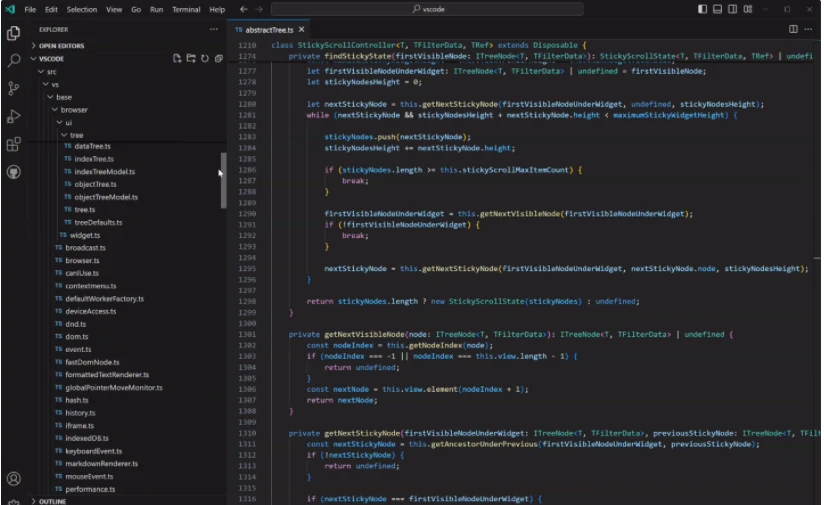Open the GitHub view in activity bar
Viewport: 824px width, 505px height.
14,172
